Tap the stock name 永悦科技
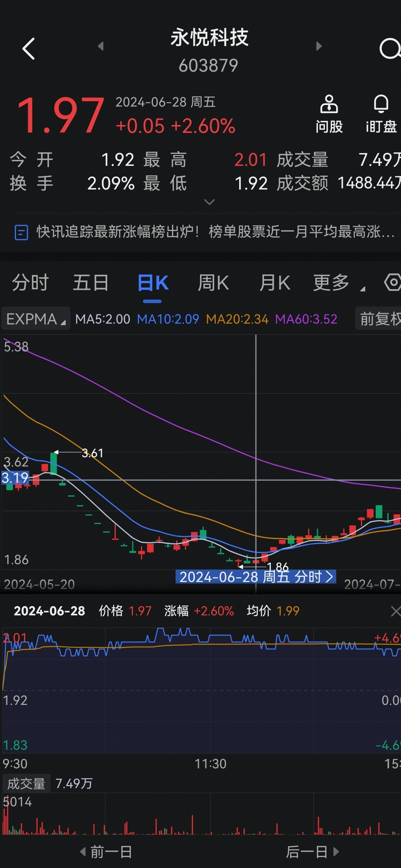This screenshot has height=868, width=401. coord(209,37)
